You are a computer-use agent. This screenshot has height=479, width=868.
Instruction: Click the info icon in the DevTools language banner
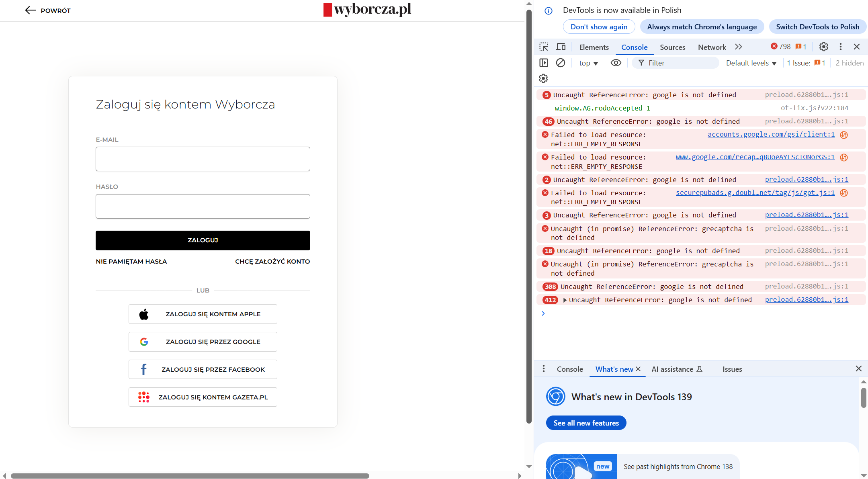549,11
